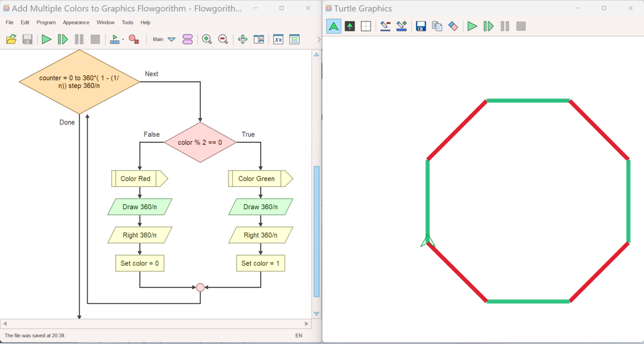Zoom out of the flowchart
The image size is (644, 344).
(x=223, y=39)
